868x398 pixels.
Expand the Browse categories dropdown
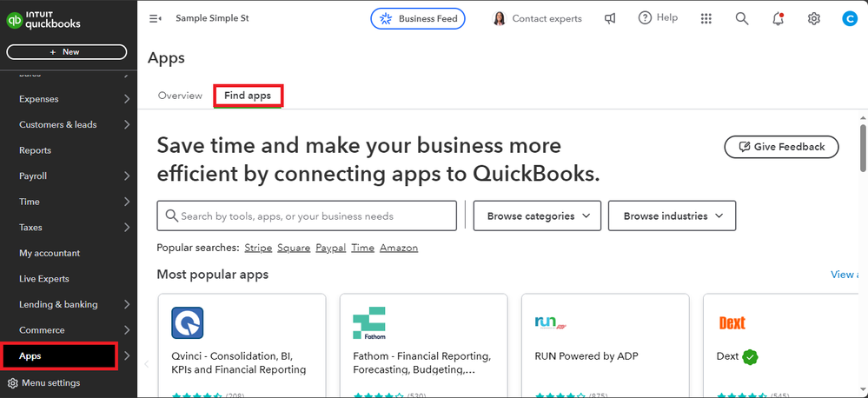539,216
